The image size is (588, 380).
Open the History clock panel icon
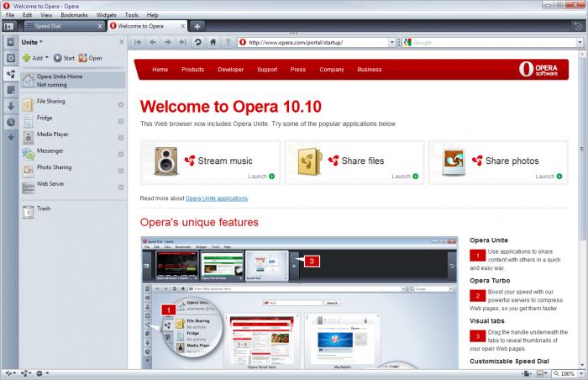click(11, 122)
